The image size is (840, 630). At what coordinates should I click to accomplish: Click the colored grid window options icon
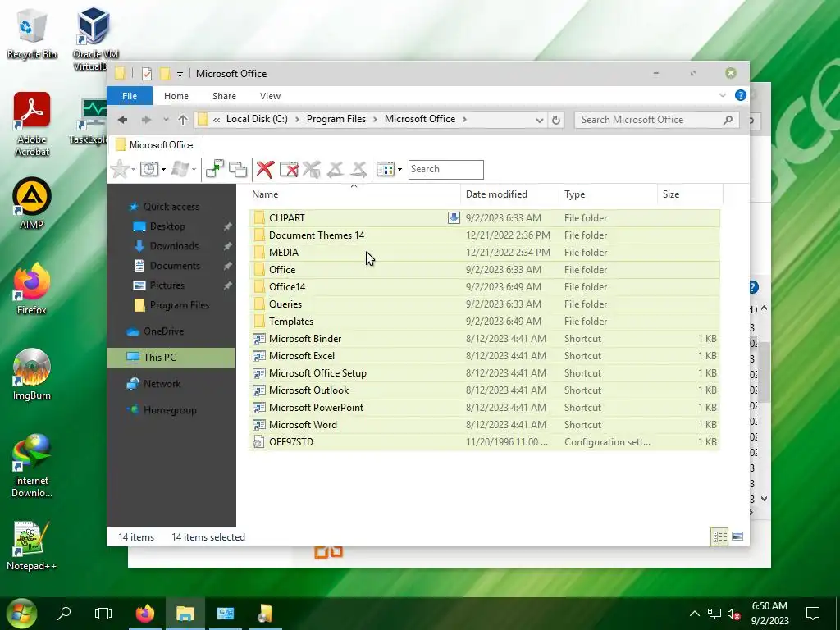(x=386, y=169)
